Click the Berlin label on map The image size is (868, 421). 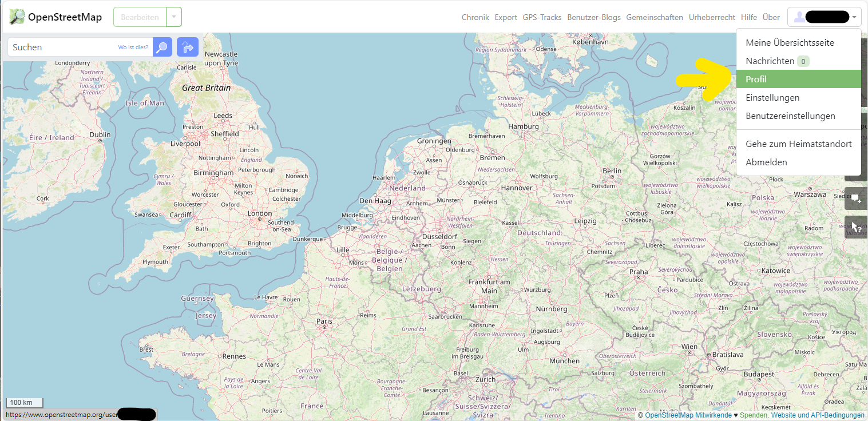coord(612,170)
